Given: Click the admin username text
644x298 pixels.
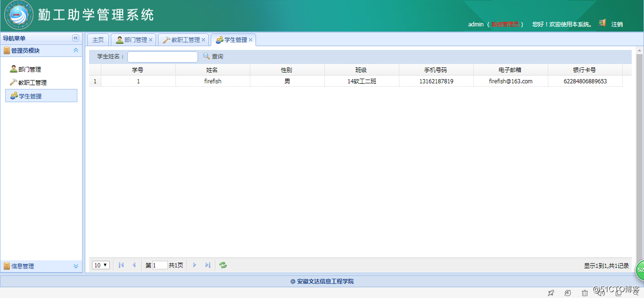Looking at the screenshot, I should (x=476, y=24).
